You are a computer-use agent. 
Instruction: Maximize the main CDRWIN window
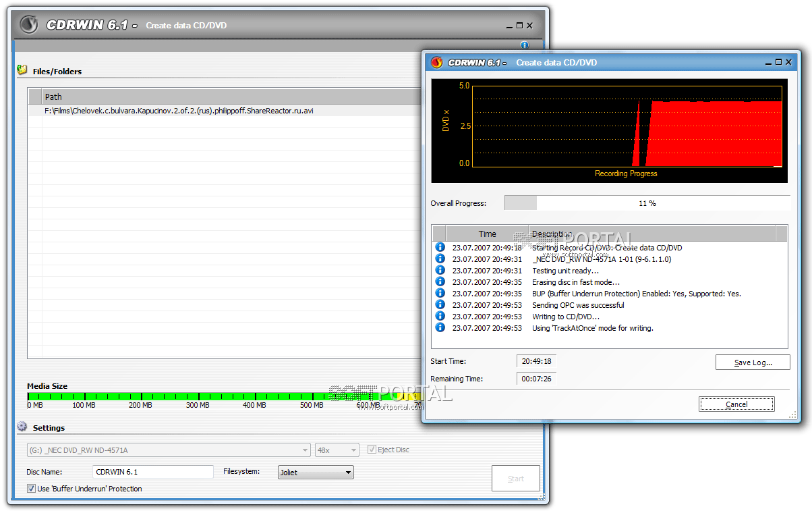point(519,26)
